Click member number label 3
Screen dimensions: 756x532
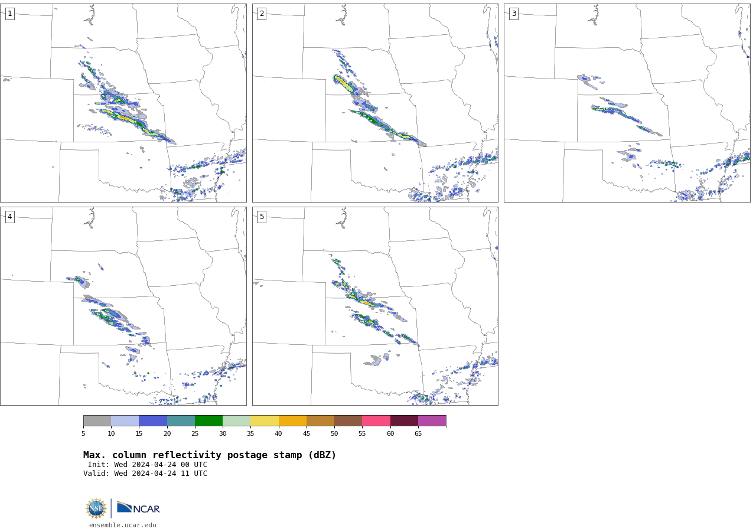[x=513, y=14]
